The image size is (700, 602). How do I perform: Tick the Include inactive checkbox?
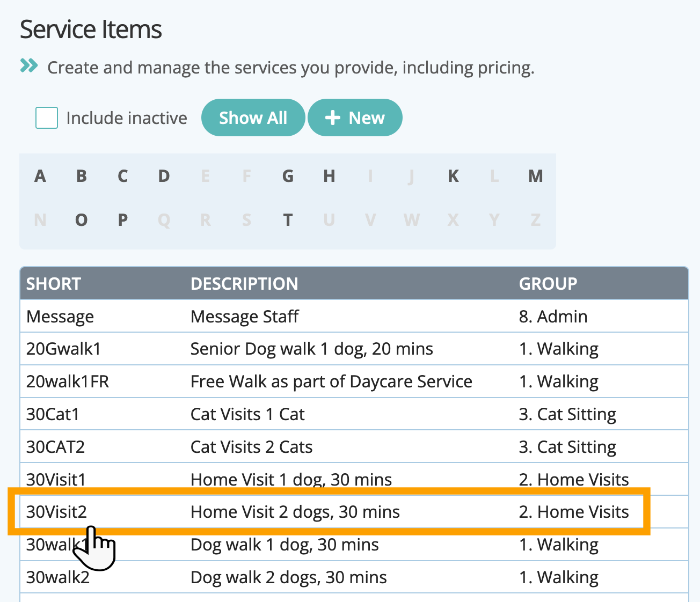[47, 118]
